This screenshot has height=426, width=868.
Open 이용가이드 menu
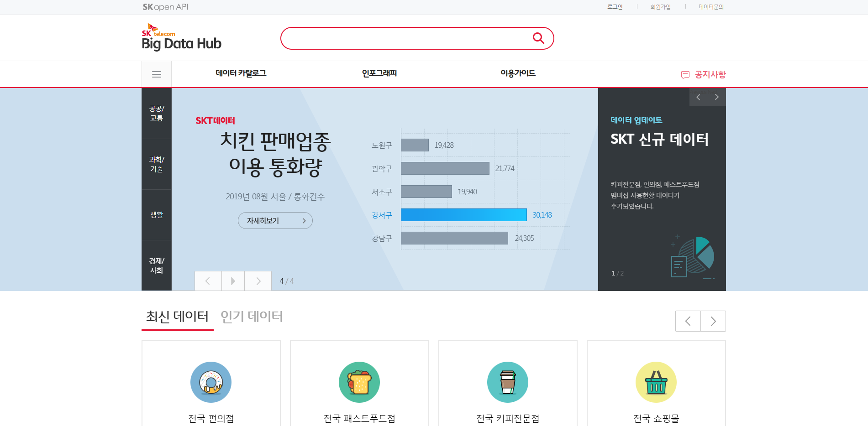point(518,73)
